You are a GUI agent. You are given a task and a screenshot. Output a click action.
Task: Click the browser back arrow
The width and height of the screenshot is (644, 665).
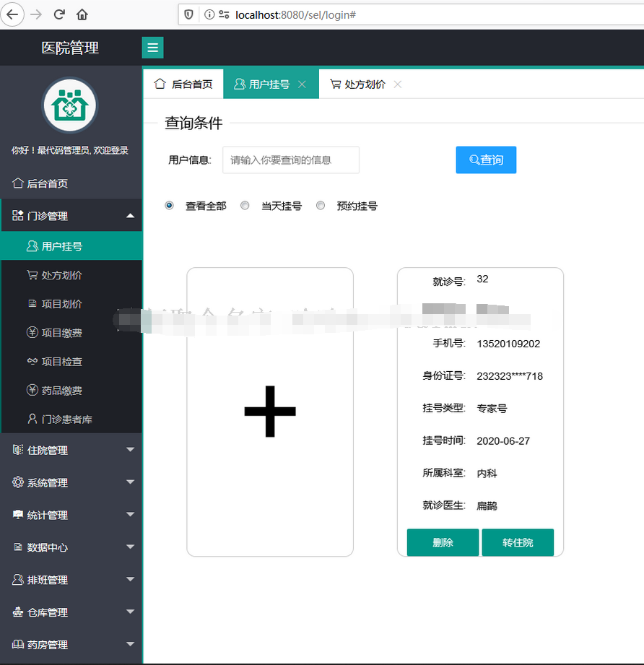click(12, 14)
